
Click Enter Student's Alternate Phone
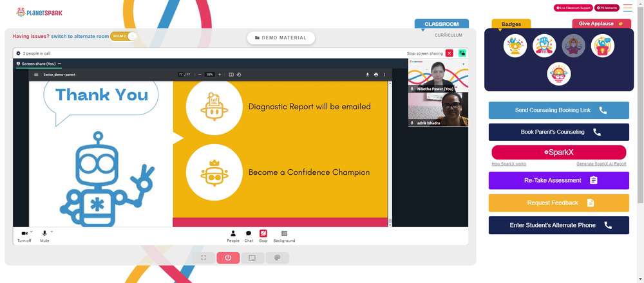click(558, 225)
